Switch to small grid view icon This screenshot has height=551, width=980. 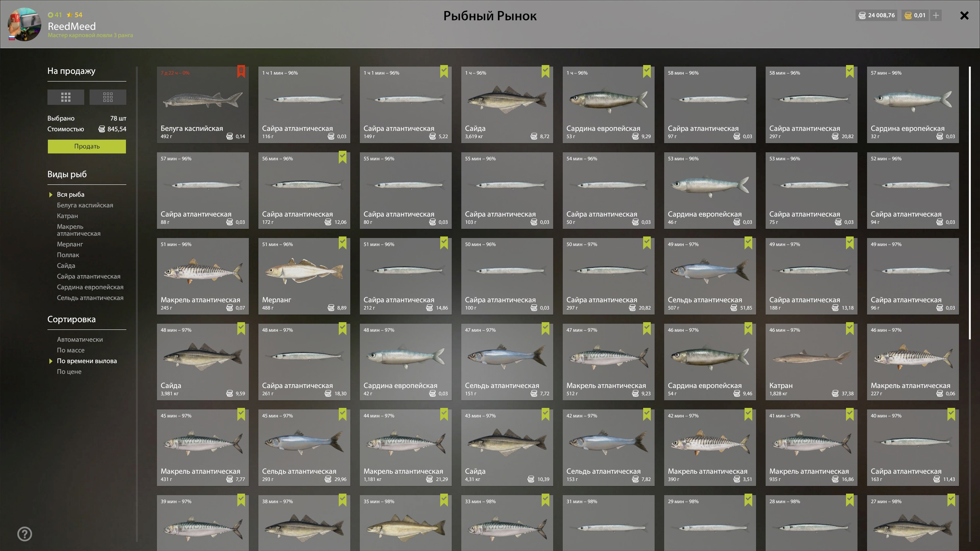pyautogui.click(x=108, y=97)
